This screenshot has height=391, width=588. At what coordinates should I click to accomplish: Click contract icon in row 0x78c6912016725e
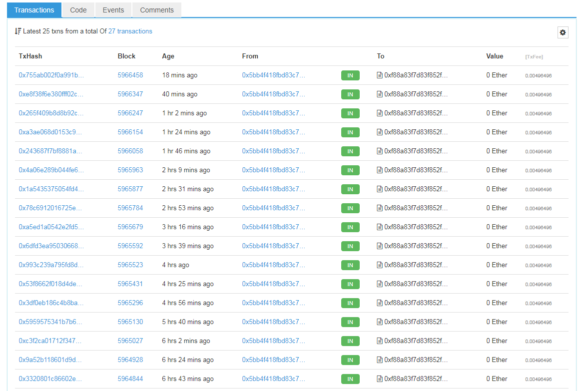pos(380,208)
